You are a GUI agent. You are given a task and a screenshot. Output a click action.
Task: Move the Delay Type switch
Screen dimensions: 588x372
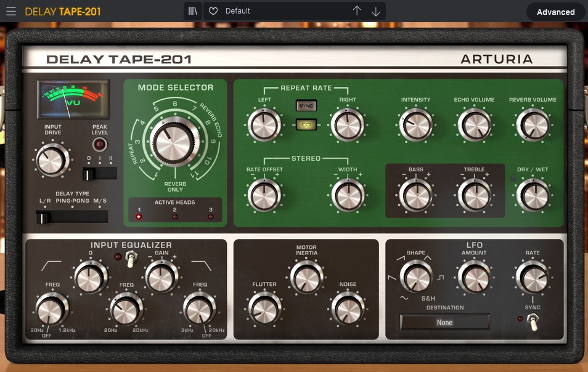pos(72,217)
